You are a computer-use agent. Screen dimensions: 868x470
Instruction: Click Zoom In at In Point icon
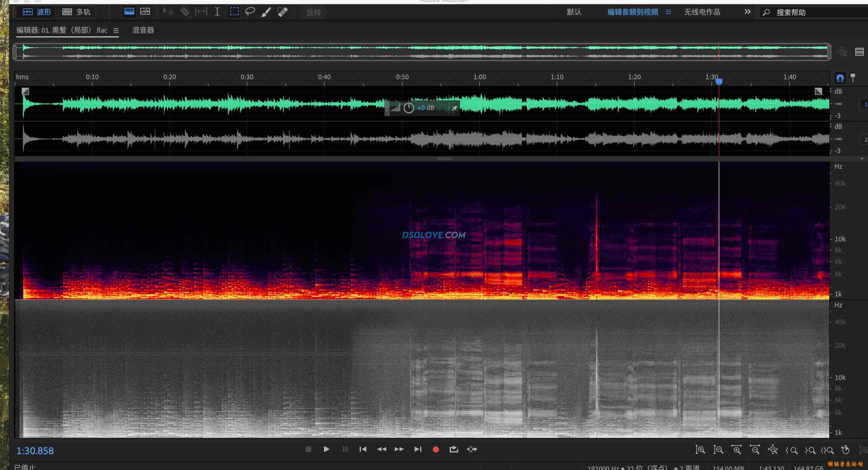pos(792,450)
